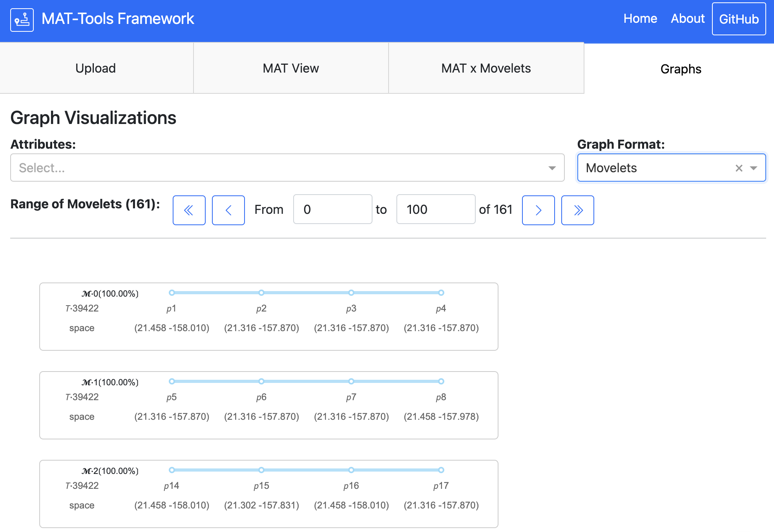Switch to MAT x Movelets tab
774x532 pixels.
[486, 68]
